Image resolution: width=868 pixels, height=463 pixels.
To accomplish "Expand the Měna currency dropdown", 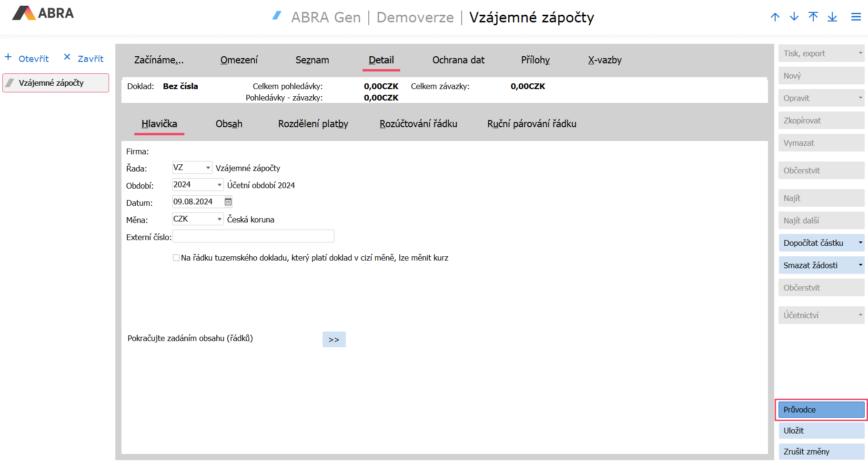I will (219, 219).
